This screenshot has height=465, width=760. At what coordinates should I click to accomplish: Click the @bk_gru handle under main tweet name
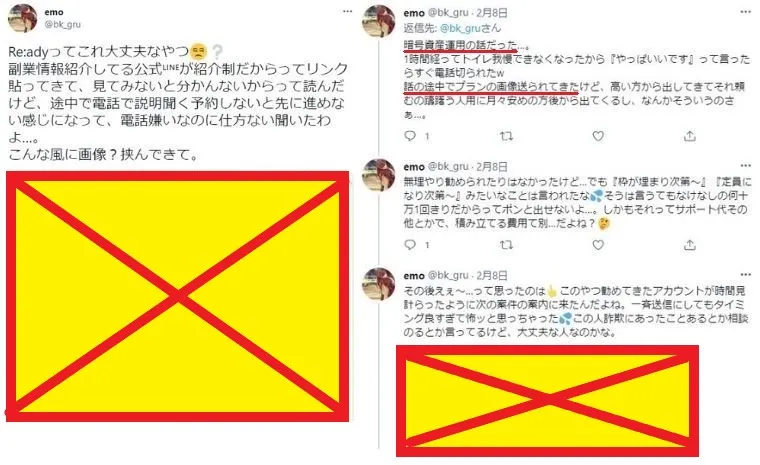(63, 24)
